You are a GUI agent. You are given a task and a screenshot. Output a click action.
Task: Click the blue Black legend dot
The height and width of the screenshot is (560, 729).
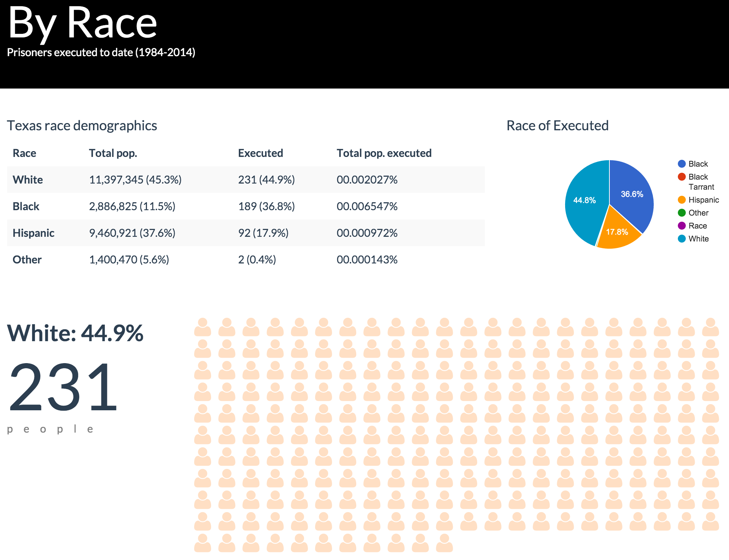tap(681, 164)
